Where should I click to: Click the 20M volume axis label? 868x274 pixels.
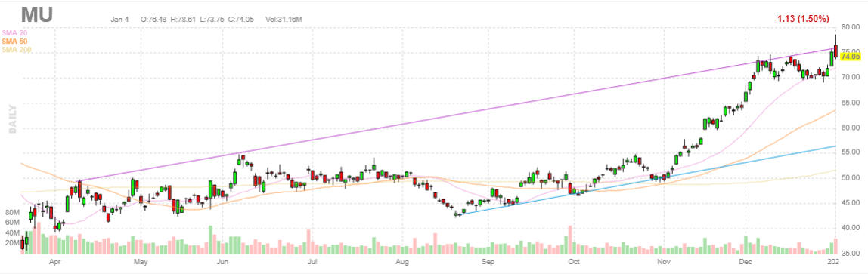coord(11,242)
